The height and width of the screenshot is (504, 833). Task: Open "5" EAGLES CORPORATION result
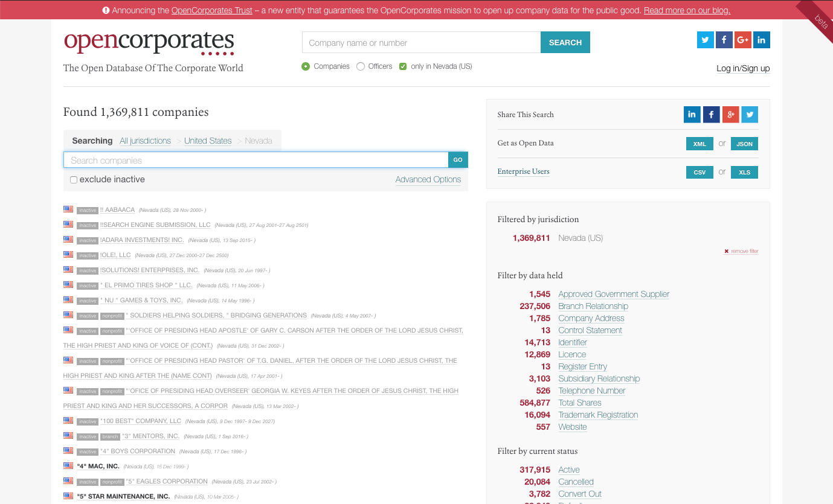[x=167, y=481]
